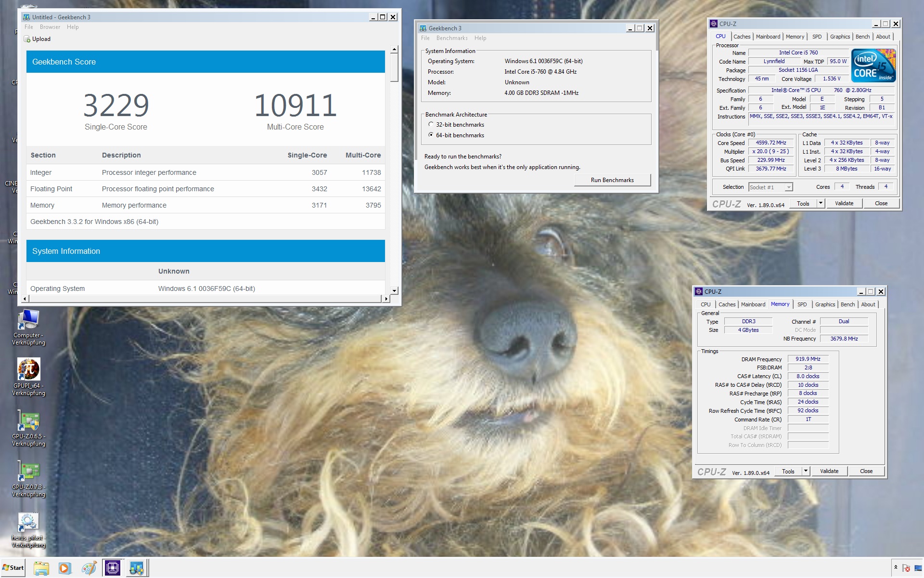Click the Floating Point row in results table

[205, 189]
